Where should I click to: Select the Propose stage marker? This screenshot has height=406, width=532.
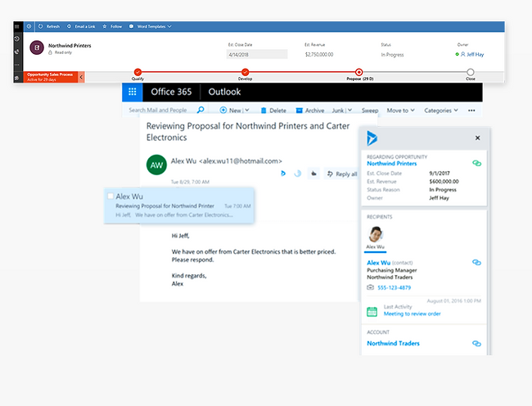coord(359,72)
